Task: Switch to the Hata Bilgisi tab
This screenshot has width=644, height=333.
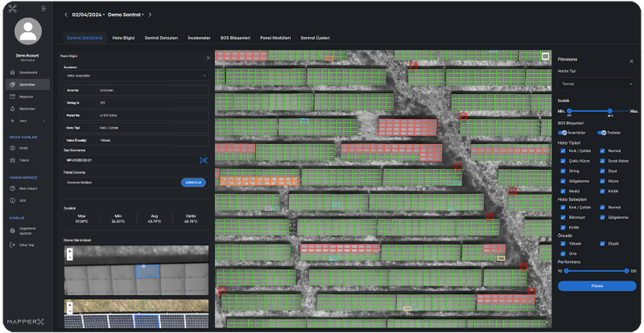Action: click(x=123, y=38)
